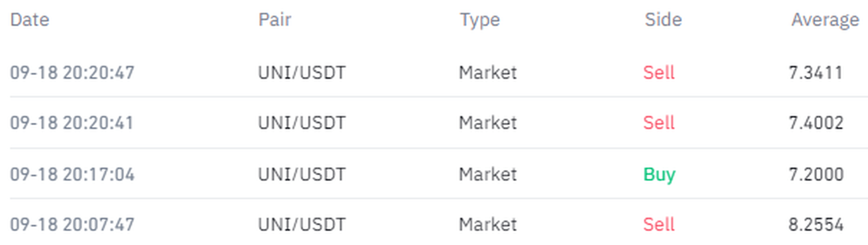This screenshot has height=245, width=868.
Task: Select the 09-18 20:20:41 order date
Action: click(72, 123)
